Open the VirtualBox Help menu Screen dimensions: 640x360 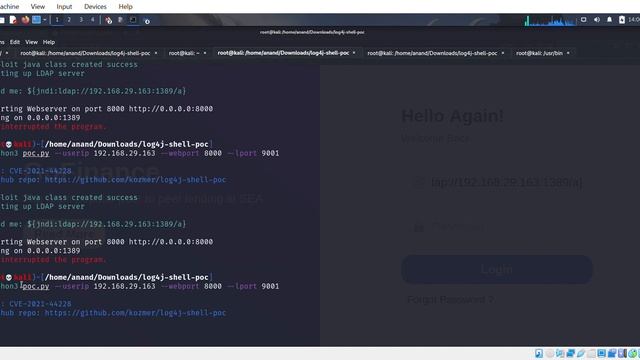tap(125, 7)
